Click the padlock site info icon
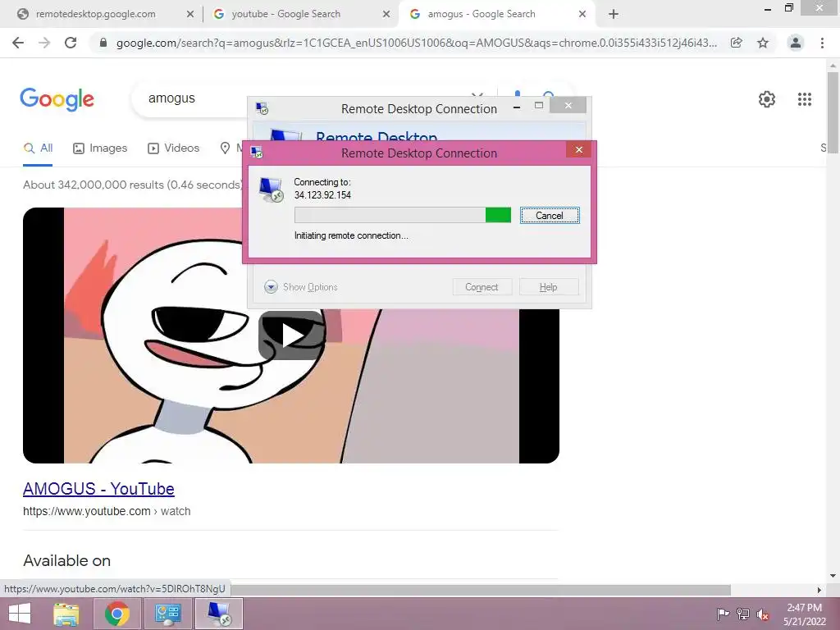The height and width of the screenshot is (630, 840). click(x=103, y=43)
